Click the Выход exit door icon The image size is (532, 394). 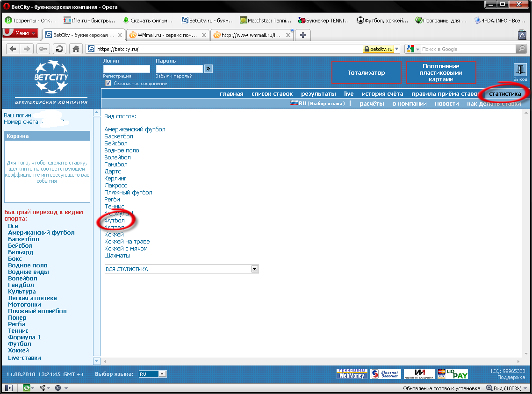pos(520,70)
